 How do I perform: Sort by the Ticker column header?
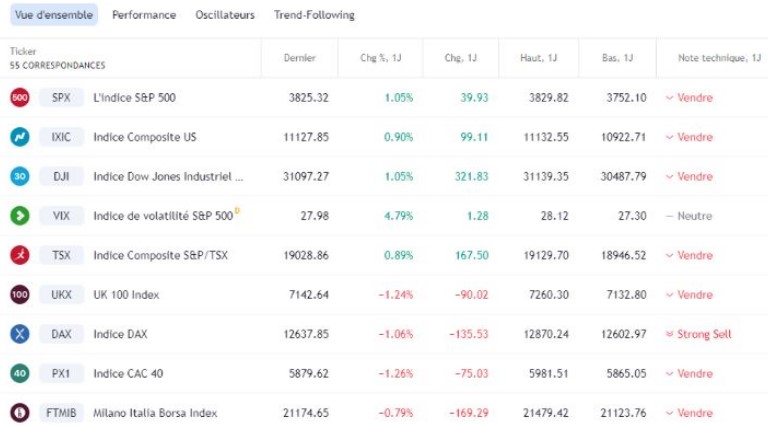(x=23, y=50)
